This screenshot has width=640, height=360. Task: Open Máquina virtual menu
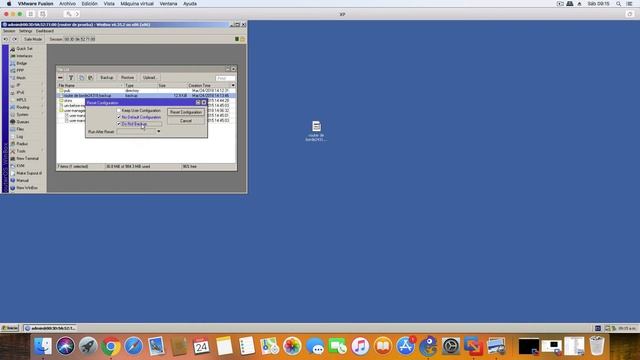coord(137,4)
